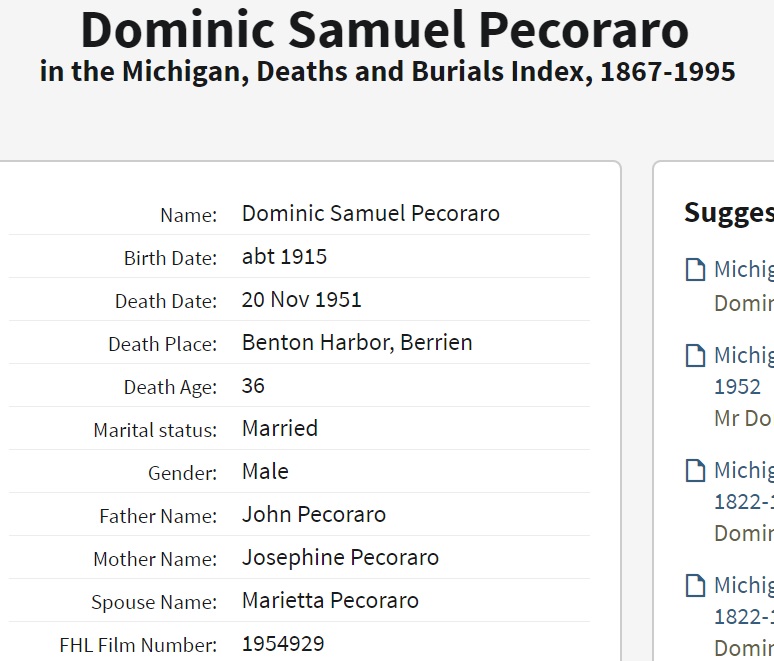The height and width of the screenshot is (661, 774).
Task: Open the third suggested record Michigan link
Action: [744, 471]
